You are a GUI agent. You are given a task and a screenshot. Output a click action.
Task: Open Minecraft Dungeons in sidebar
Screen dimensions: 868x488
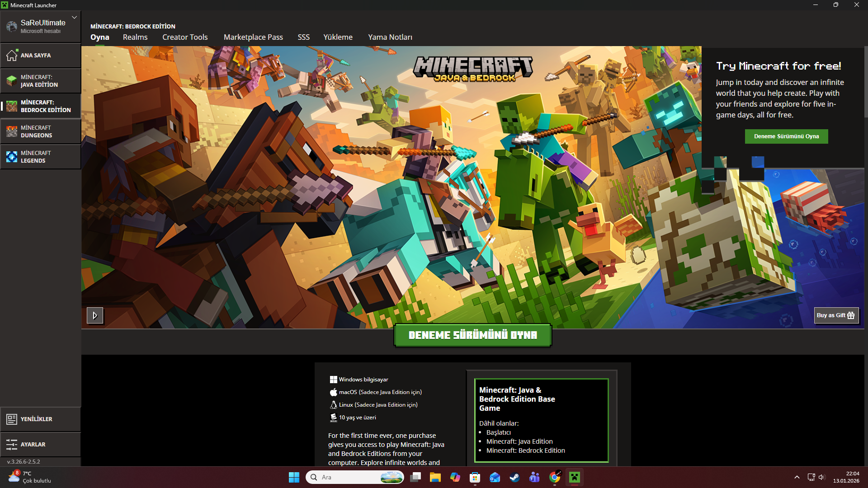click(x=41, y=131)
